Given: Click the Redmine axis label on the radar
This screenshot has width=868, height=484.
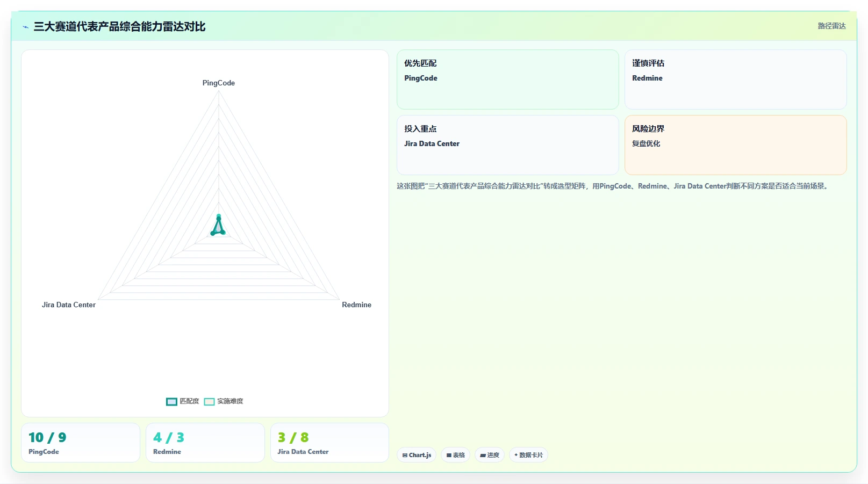Looking at the screenshot, I should click(356, 305).
